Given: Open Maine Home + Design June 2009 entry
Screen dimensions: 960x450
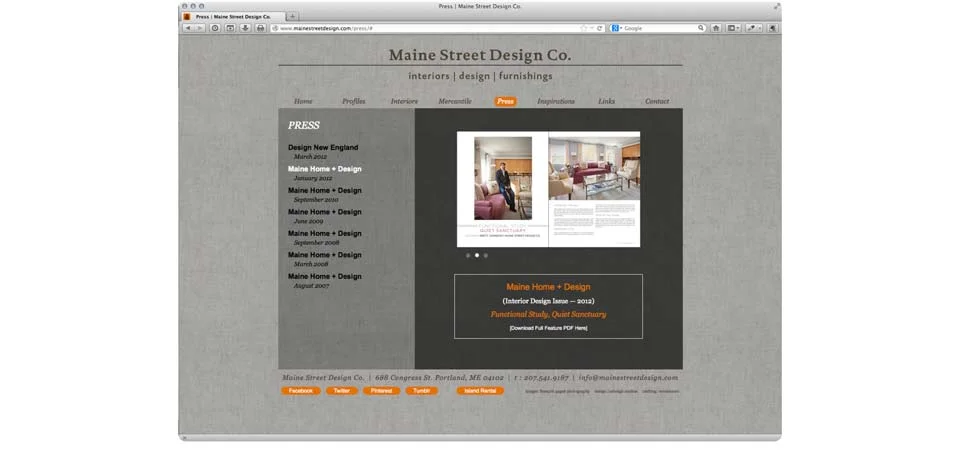Looking at the screenshot, I should [324, 216].
